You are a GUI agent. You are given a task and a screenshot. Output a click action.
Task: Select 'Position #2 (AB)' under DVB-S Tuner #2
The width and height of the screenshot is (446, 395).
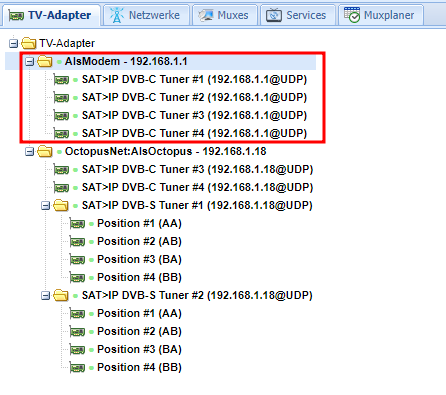pyautogui.click(x=139, y=332)
